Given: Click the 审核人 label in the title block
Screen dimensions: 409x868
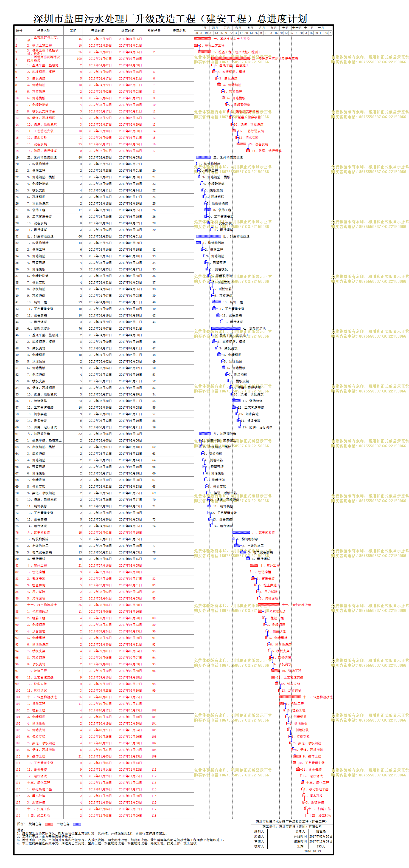Looking at the screenshot, I should click(x=259, y=841).
